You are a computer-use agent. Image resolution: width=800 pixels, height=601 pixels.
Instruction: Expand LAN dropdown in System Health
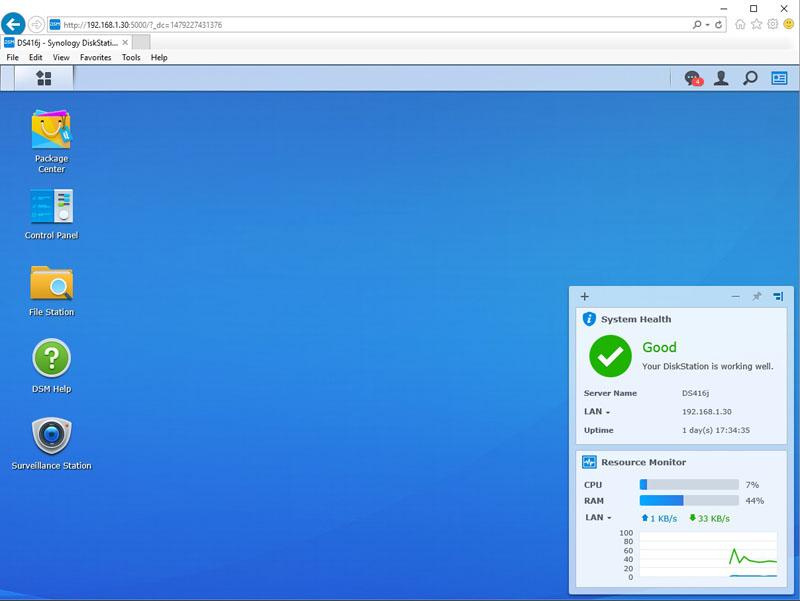pos(597,412)
